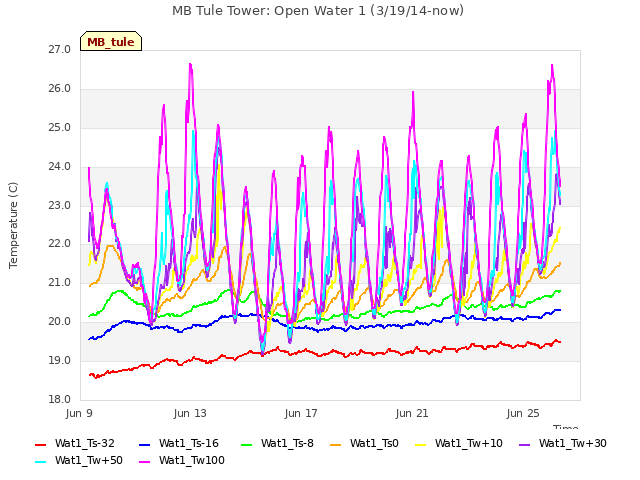This screenshot has height=480, width=640.
Task: Select the Wat1_Ts-32 legend entry
Action: (x=75, y=443)
